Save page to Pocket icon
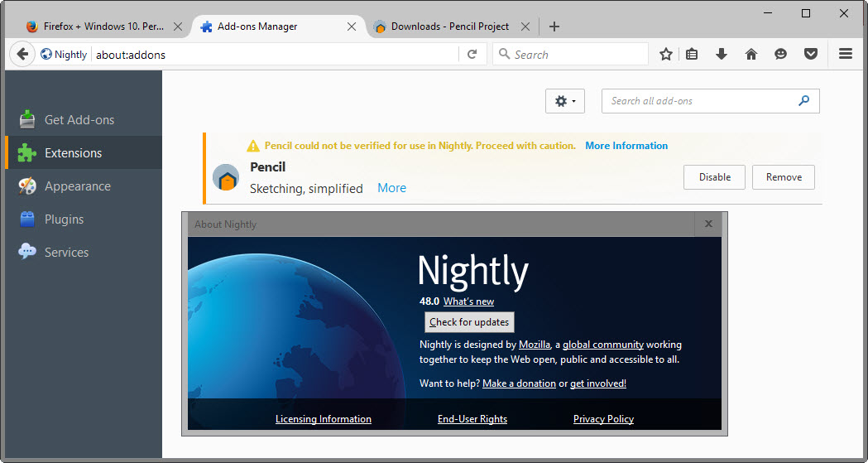This screenshot has height=463, width=868. point(811,55)
